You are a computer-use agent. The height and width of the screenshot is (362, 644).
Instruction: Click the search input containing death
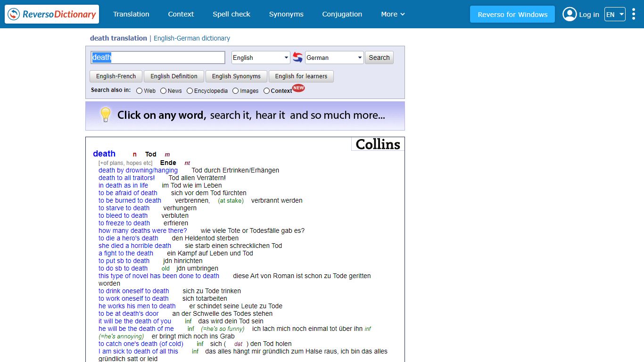coord(158,58)
